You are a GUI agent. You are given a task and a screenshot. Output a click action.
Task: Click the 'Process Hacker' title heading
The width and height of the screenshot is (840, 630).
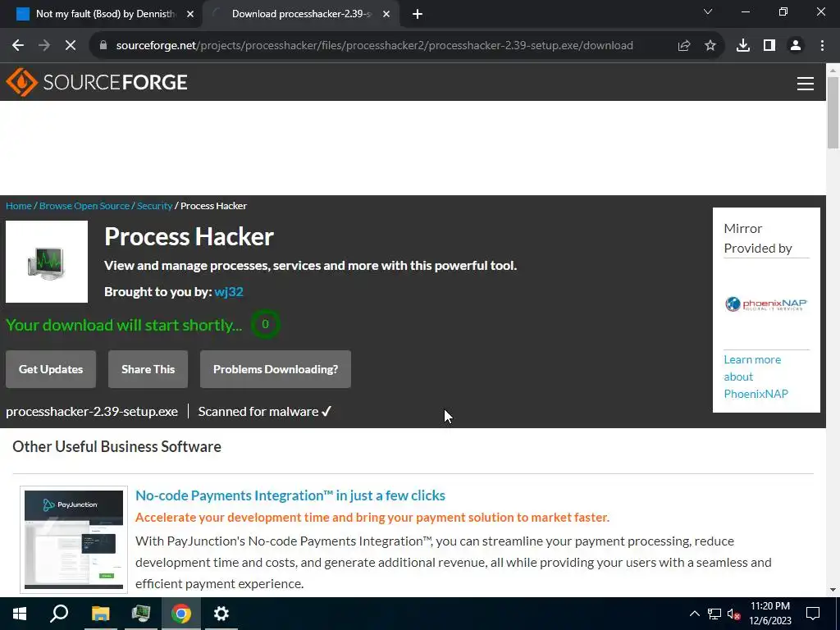[189, 236]
